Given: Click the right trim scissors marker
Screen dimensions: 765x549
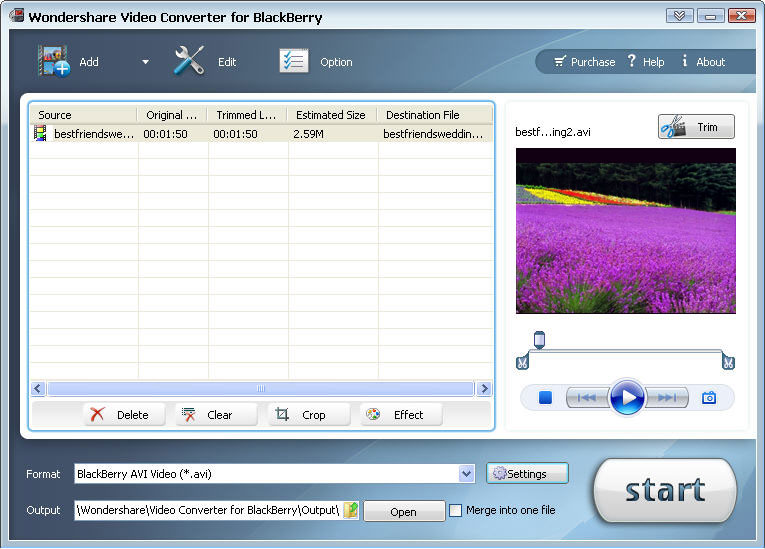Looking at the screenshot, I should coord(728,363).
